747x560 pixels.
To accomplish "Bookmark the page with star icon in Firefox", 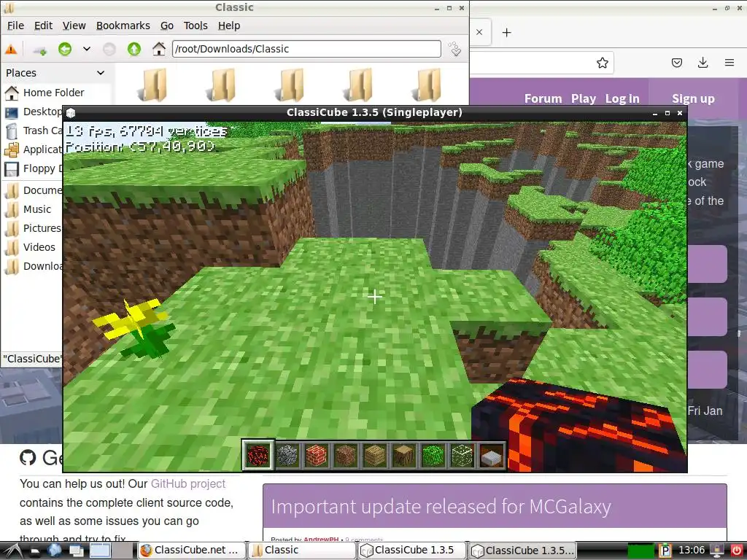I will pos(602,63).
